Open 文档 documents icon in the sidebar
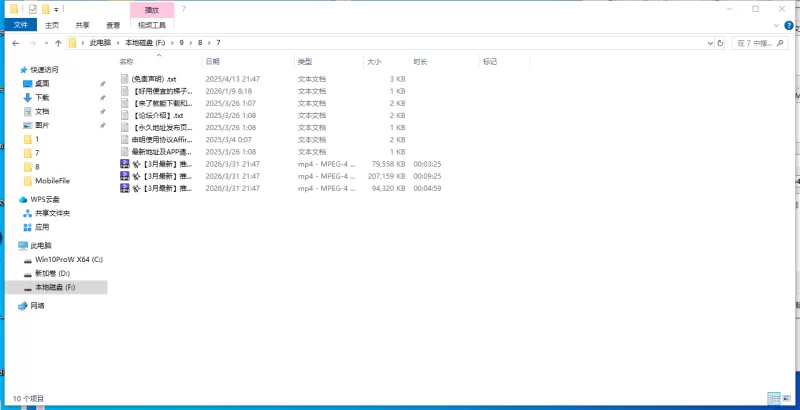This screenshot has height=410, width=800. coord(28,111)
